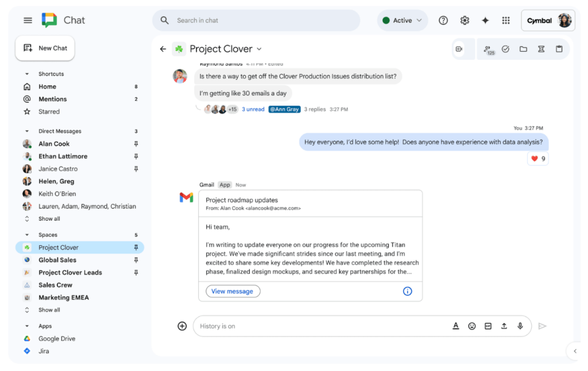
Task: Click the Send message arrow
Action: click(542, 326)
